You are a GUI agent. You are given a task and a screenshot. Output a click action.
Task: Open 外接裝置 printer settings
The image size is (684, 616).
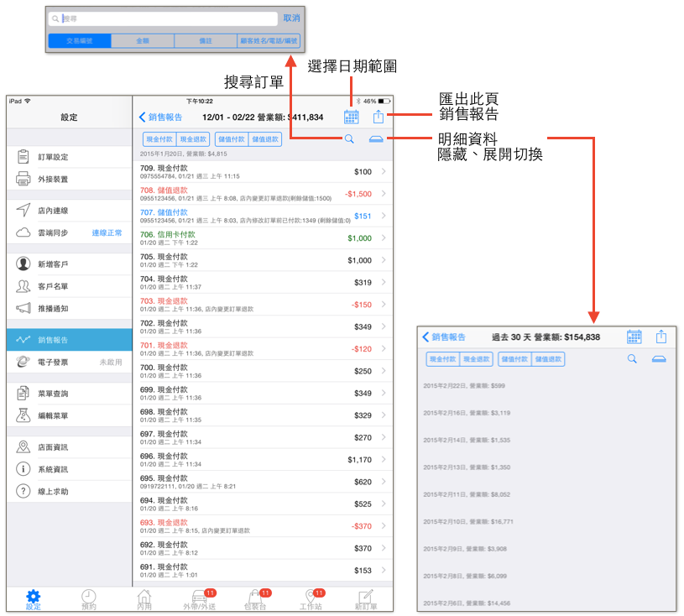pos(70,179)
